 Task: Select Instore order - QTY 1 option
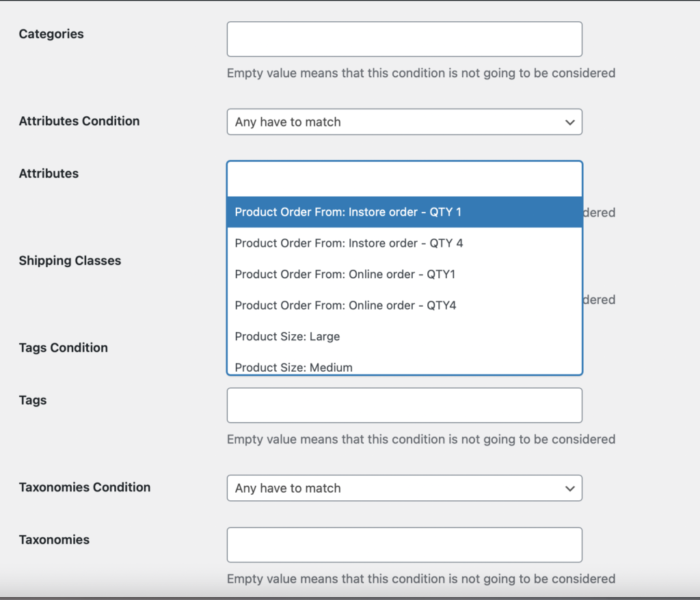coord(404,212)
